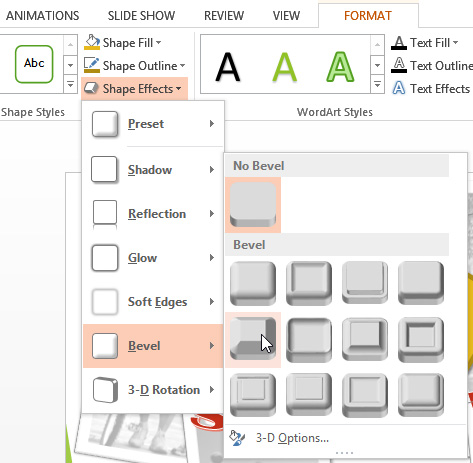Screen dimensions: 473x463
Task: Click the Shape Fill paint bucket icon
Action: 92,42
